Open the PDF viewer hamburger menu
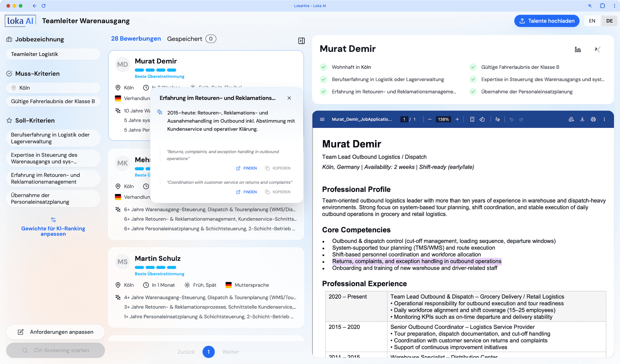This screenshot has height=364, width=620. (322, 119)
